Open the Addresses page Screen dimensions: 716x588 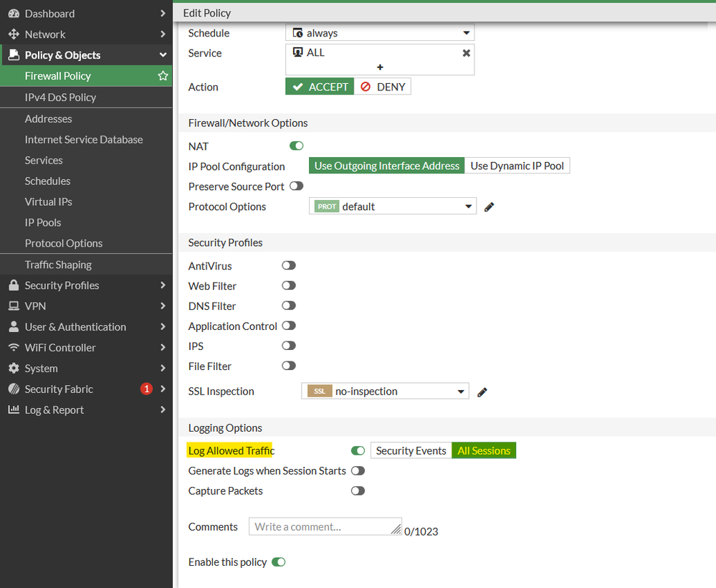[x=86, y=119]
